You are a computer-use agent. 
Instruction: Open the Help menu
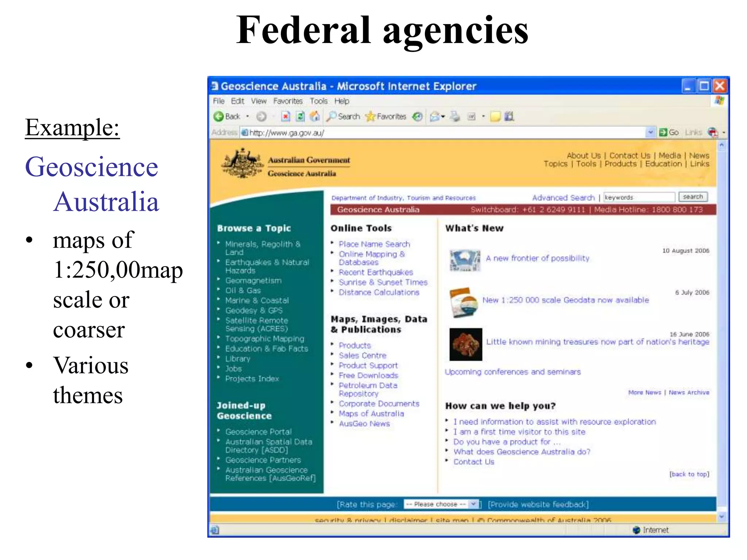pyautogui.click(x=342, y=101)
